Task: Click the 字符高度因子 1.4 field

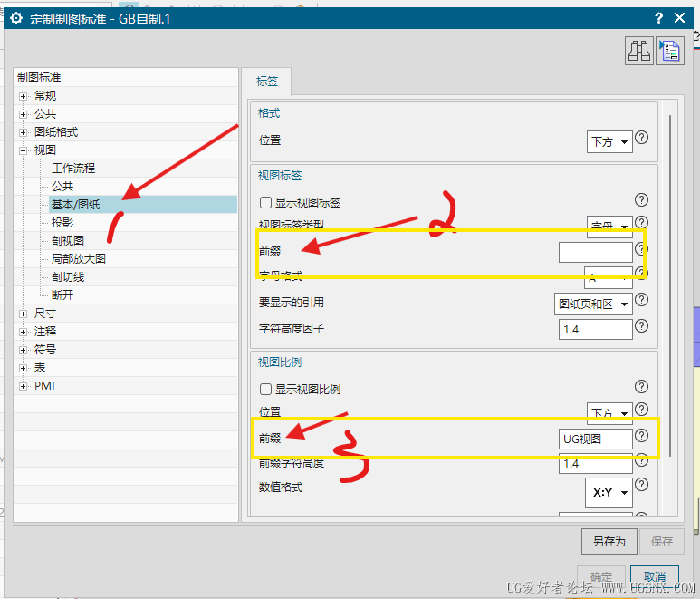Action: (x=596, y=330)
